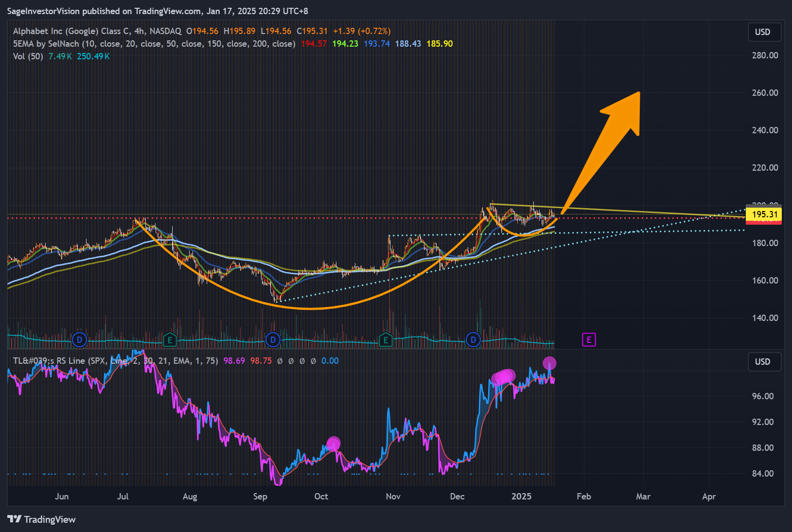Viewport: 792px width, 532px height.
Task: Click the 88.00 RS axis label
Action: (763, 448)
